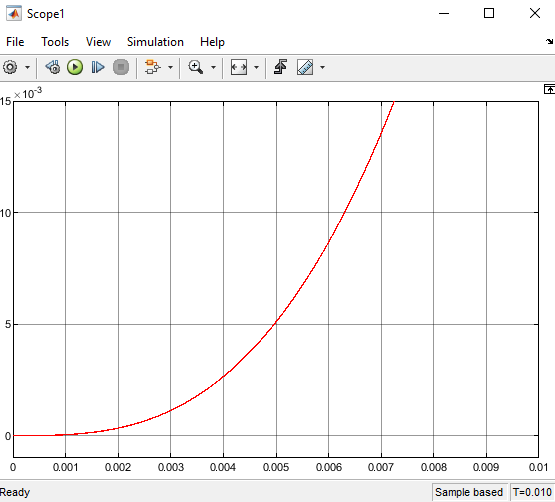The height and width of the screenshot is (502, 555).
Task: Maximize the Scope1 window
Action: [489, 13]
